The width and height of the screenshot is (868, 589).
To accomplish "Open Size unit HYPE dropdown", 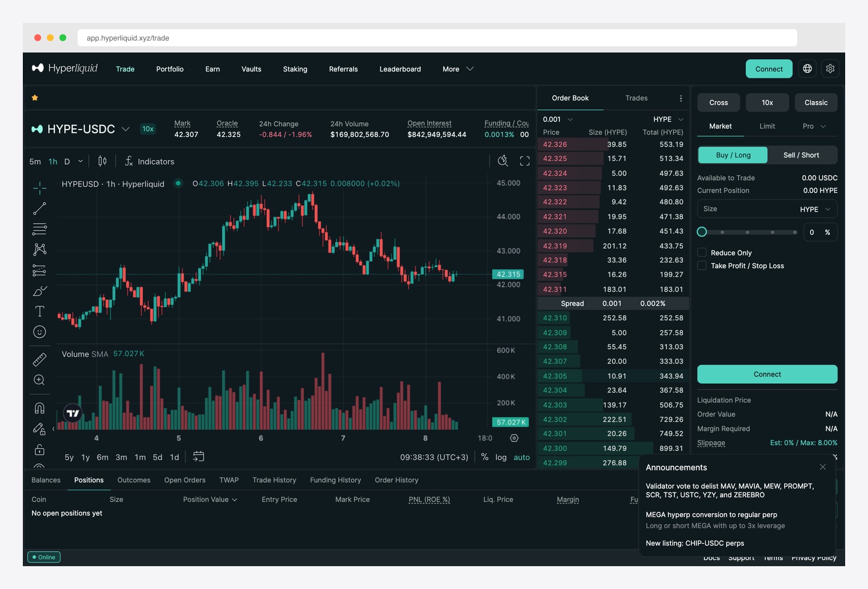I will 815,209.
